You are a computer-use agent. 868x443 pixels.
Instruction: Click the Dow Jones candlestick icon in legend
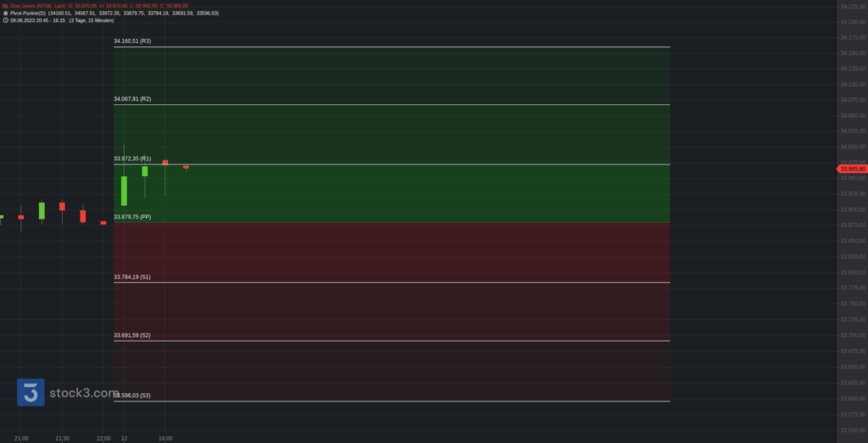click(5, 6)
